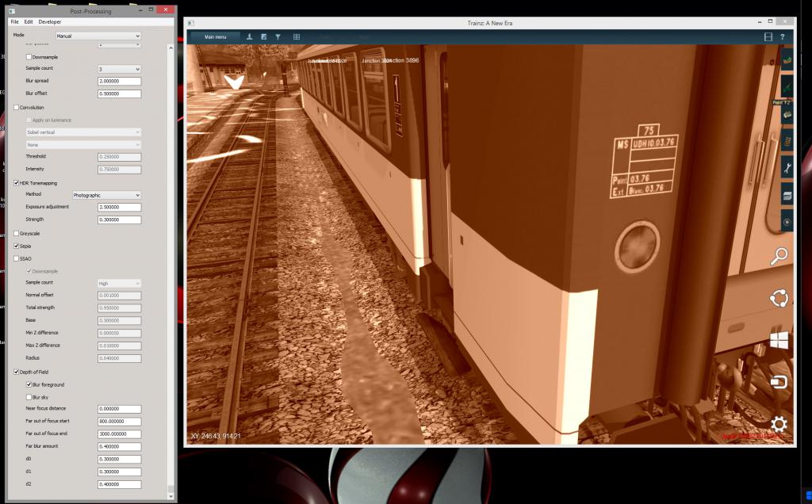Disable the Depth of Field checkbox

point(16,372)
